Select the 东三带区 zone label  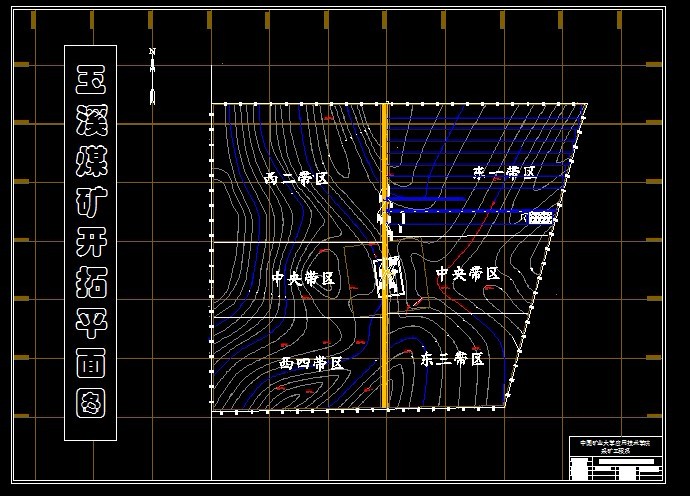point(452,359)
